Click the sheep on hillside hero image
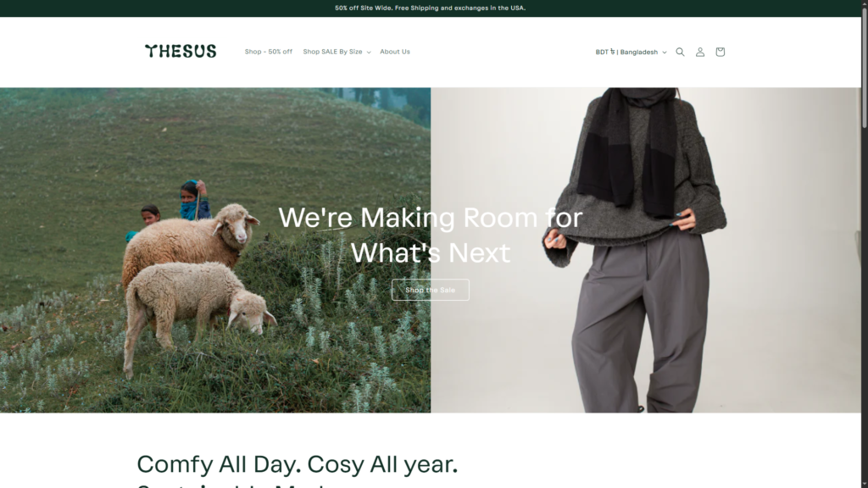Screen dimensions: 868x488 pyautogui.click(x=215, y=250)
